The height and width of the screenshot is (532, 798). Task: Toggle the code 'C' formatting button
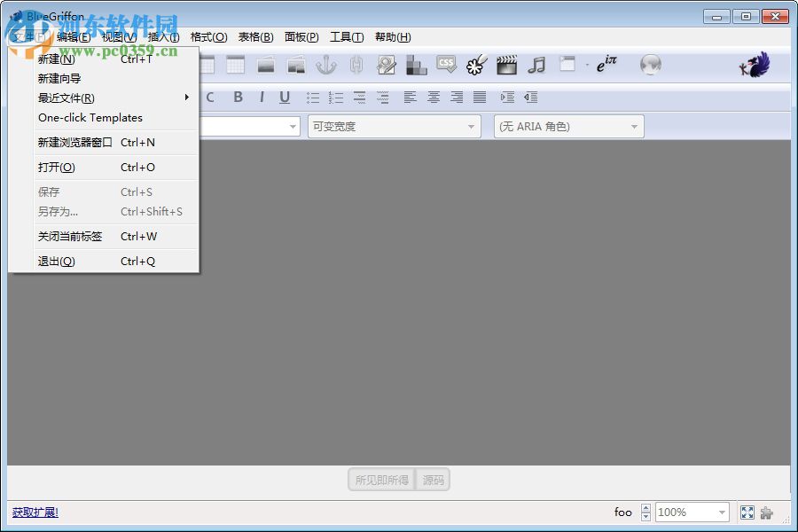pos(209,98)
